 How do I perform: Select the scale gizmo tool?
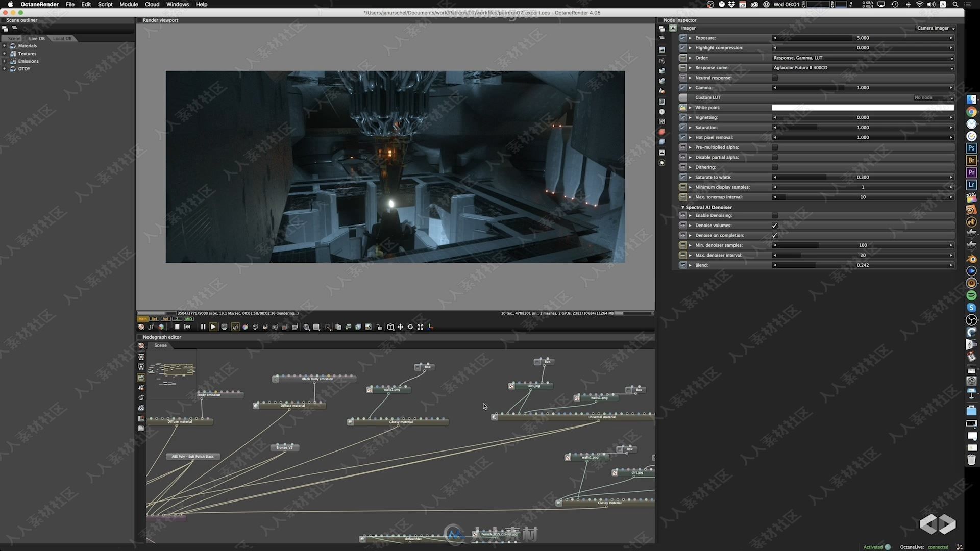[x=421, y=327]
